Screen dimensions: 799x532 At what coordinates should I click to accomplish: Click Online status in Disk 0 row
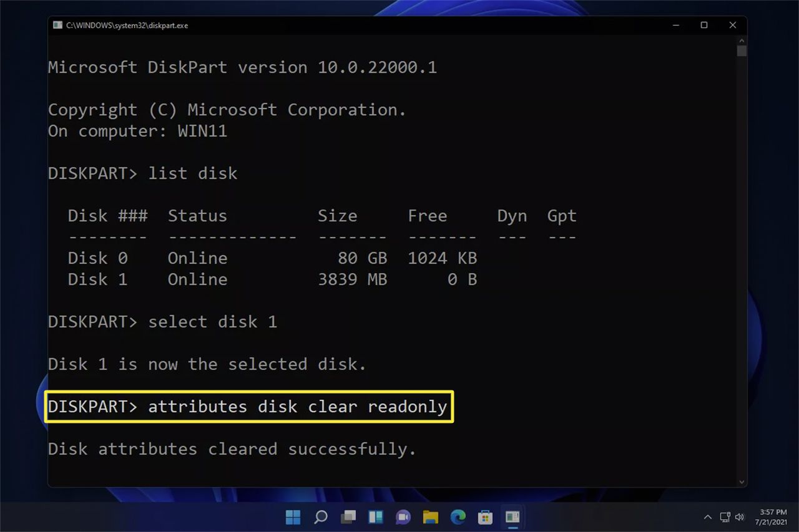click(x=197, y=258)
